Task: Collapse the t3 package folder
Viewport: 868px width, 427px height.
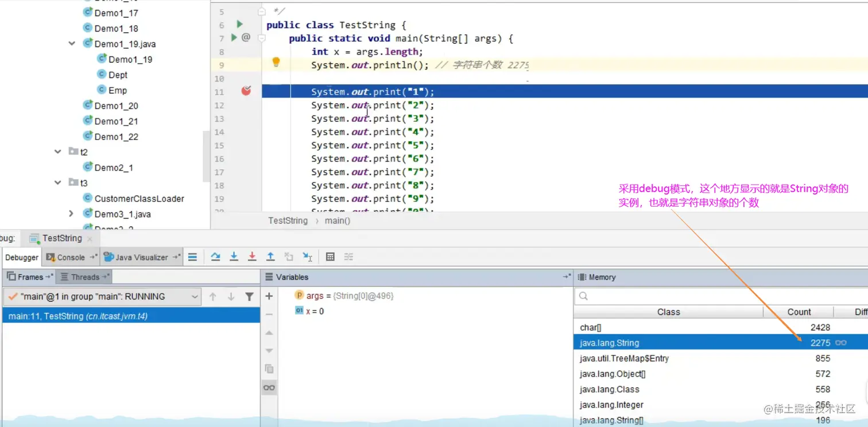Action: click(57, 183)
